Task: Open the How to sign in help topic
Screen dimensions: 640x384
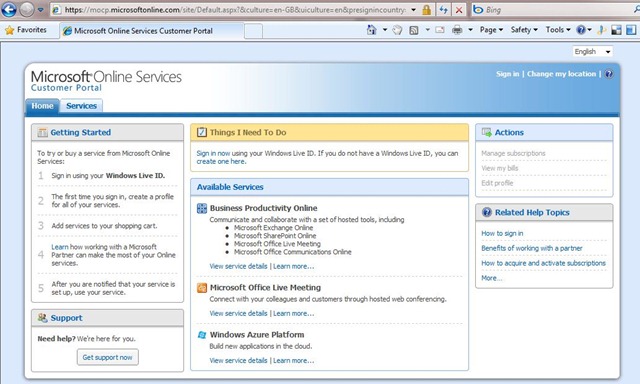Action: pos(502,233)
